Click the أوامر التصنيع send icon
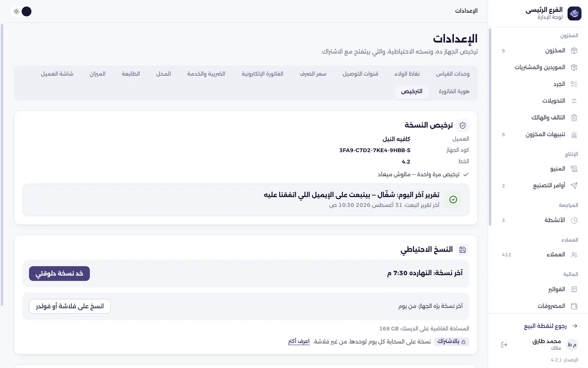 pyautogui.click(x=574, y=185)
